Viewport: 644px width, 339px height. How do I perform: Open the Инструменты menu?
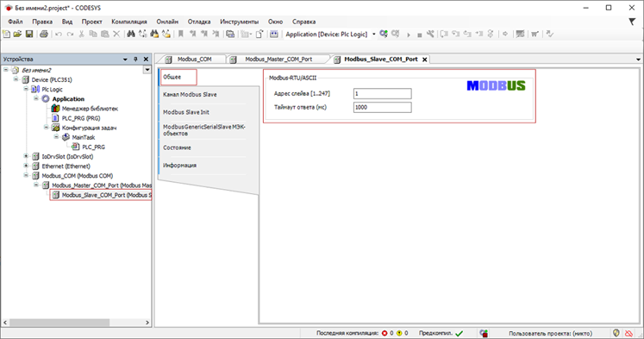[x=239, y=22]
